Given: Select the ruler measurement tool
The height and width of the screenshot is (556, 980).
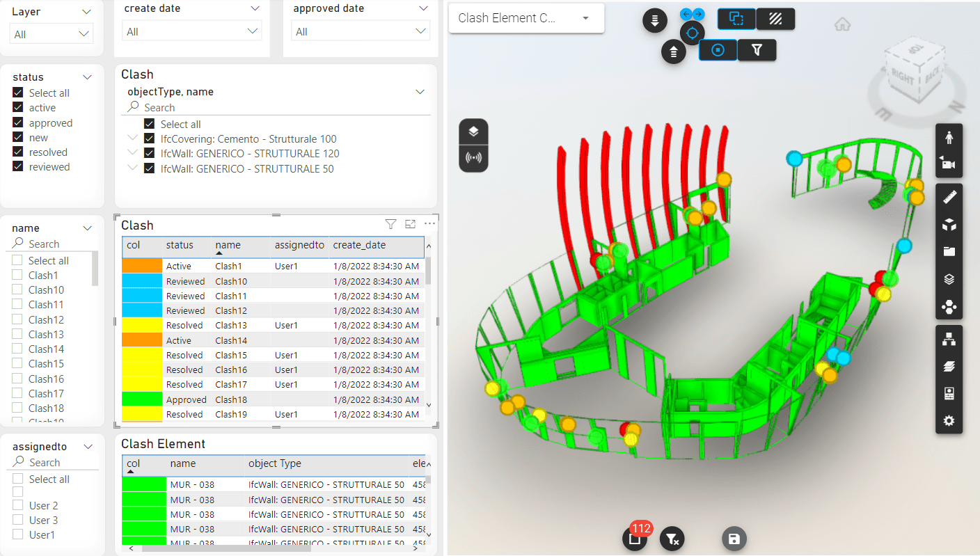Looking at the screenshot, I should tap(949, 196).
